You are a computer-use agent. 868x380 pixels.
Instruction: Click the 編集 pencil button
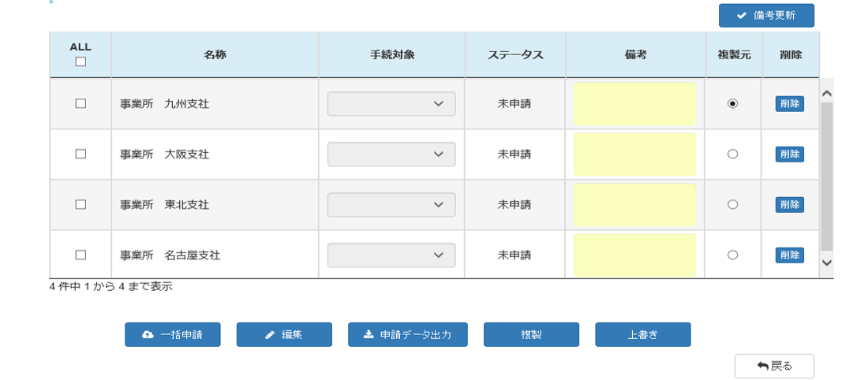(x=284, y=334)
